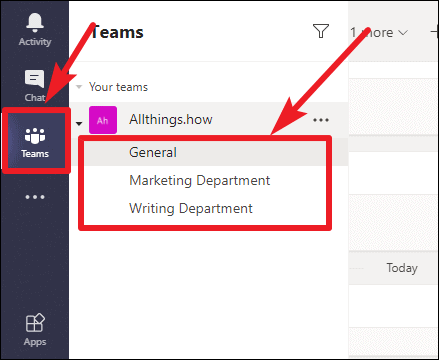The height and width of the screenshot is (360, 439).
Task: Click the Today date divider
Action: click(402, 268)
